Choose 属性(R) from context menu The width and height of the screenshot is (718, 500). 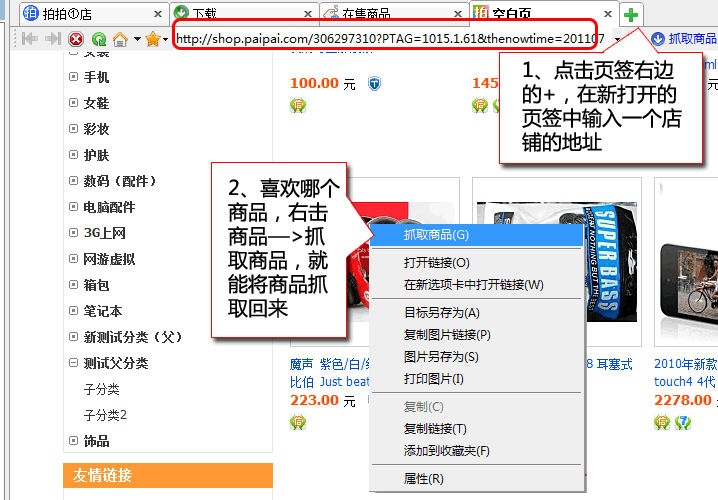coord(477,478)
